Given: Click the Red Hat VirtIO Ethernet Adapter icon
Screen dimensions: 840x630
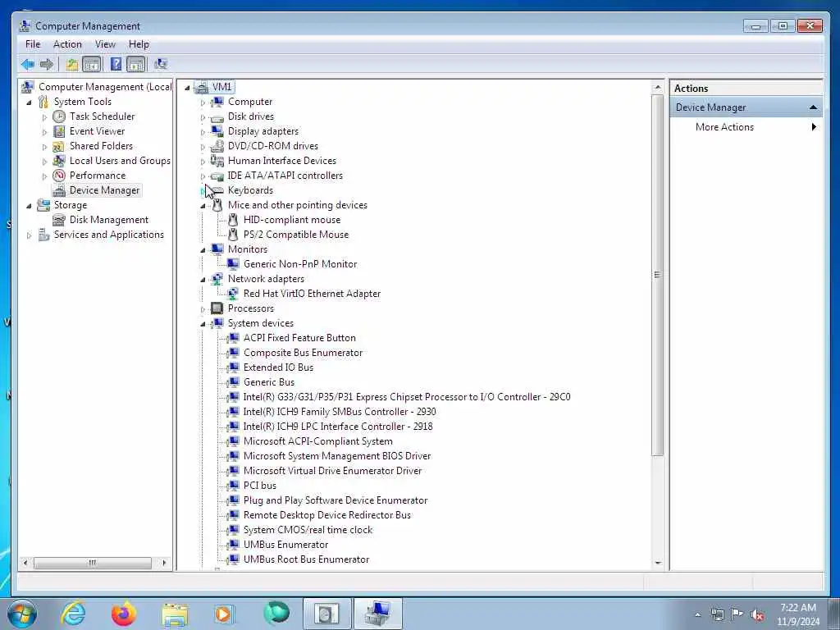Looking at the screenshot, I should pos(232,294).
